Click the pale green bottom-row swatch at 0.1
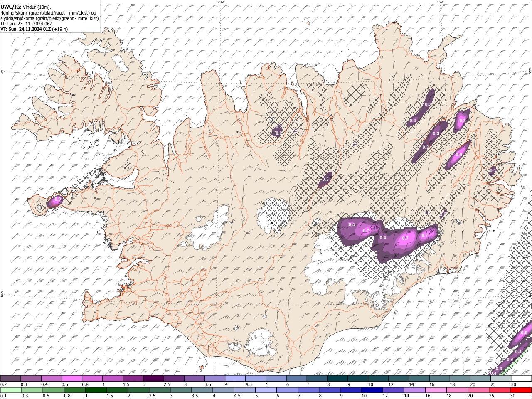Viewport: 532px width, 399px height. click(x=10, y=390)
